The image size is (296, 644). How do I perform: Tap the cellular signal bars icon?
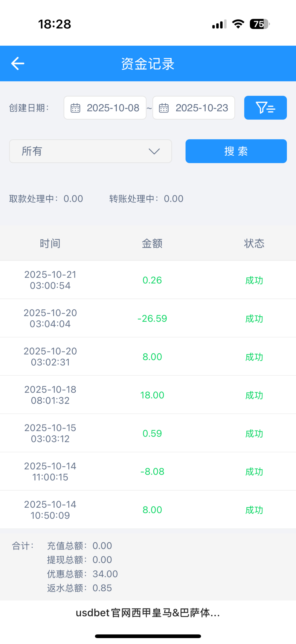(219, 24)
